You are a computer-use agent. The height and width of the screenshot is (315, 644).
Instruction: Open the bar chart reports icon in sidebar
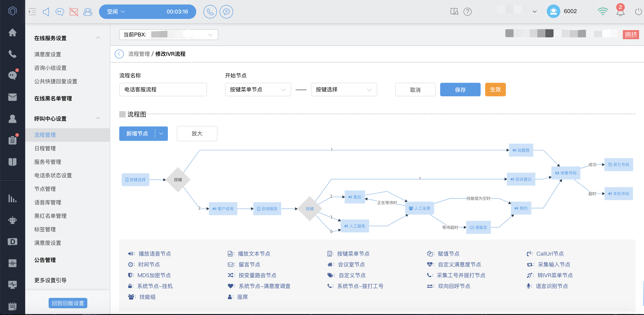13,198
